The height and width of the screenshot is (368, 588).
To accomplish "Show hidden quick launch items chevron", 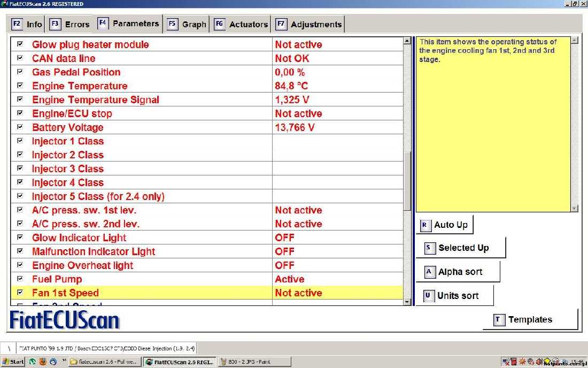I will point(64,361).
